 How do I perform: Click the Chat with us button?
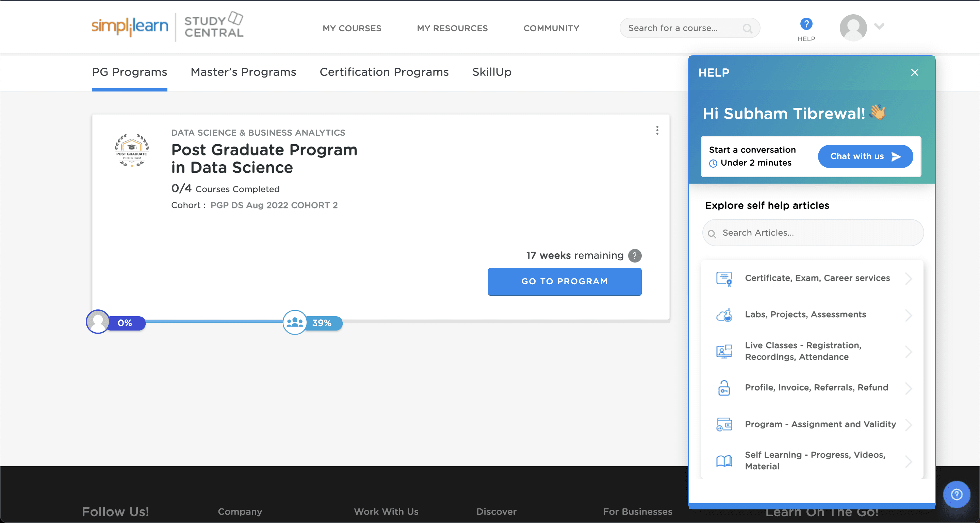click(x=865, y=156)
